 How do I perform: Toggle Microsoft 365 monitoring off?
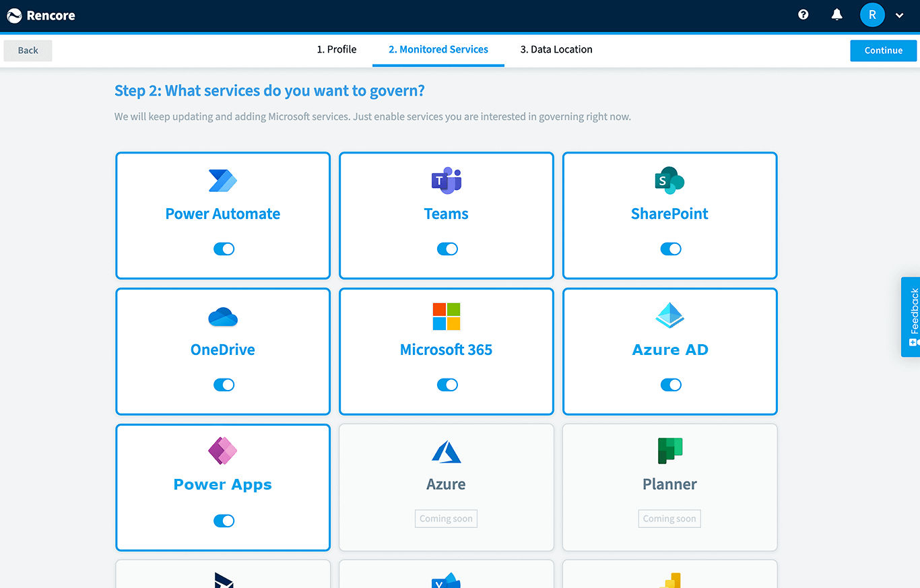point(447,385)
